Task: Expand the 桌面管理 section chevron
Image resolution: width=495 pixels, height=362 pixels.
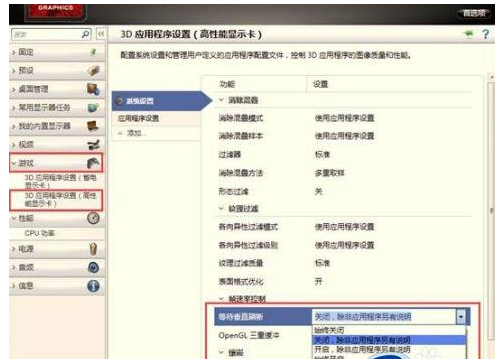Action: click(14, 89)
